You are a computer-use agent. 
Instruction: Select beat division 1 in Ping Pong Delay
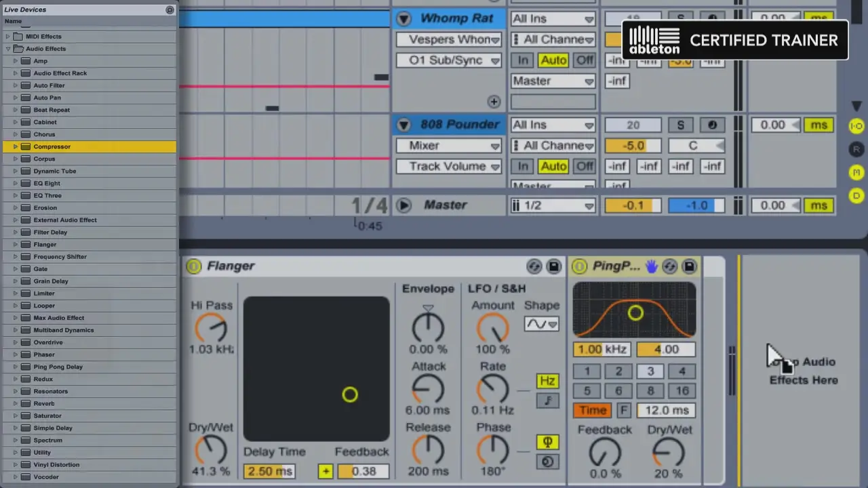pos(587,371)
